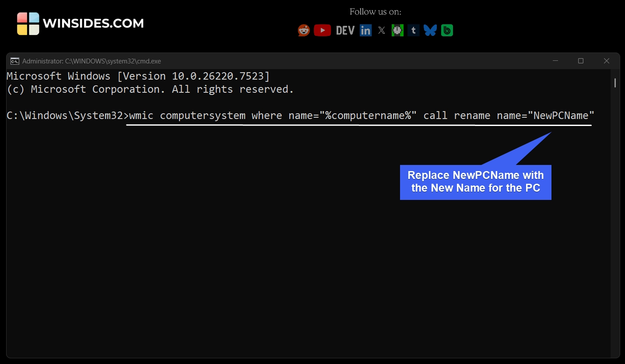This screenshot has height=364, width=625.
Task: Click the green Bloglovin icon
Action: (447, 30)
